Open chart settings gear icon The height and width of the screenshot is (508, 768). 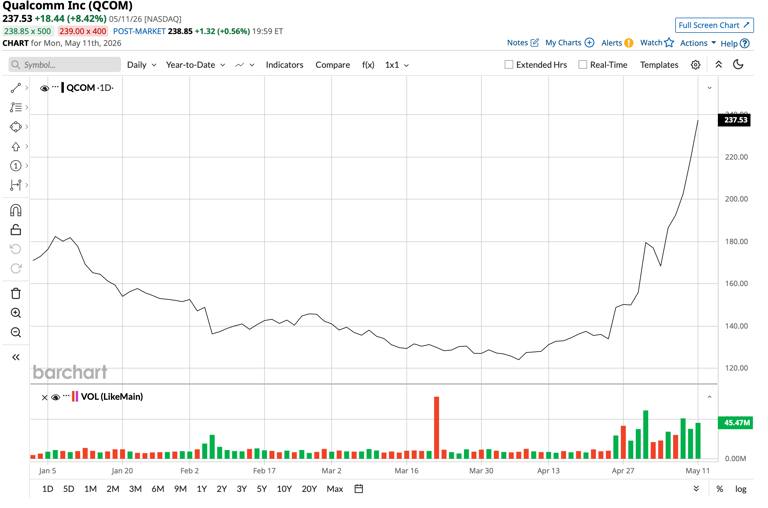[695, 65]
